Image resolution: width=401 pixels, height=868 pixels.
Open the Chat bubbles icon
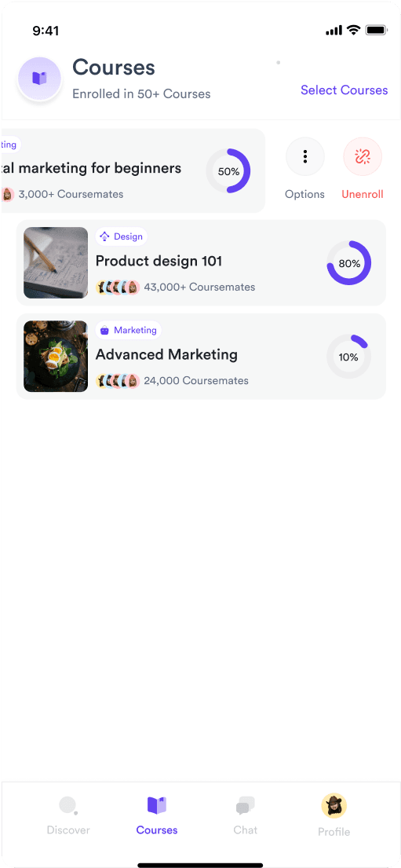245,805
